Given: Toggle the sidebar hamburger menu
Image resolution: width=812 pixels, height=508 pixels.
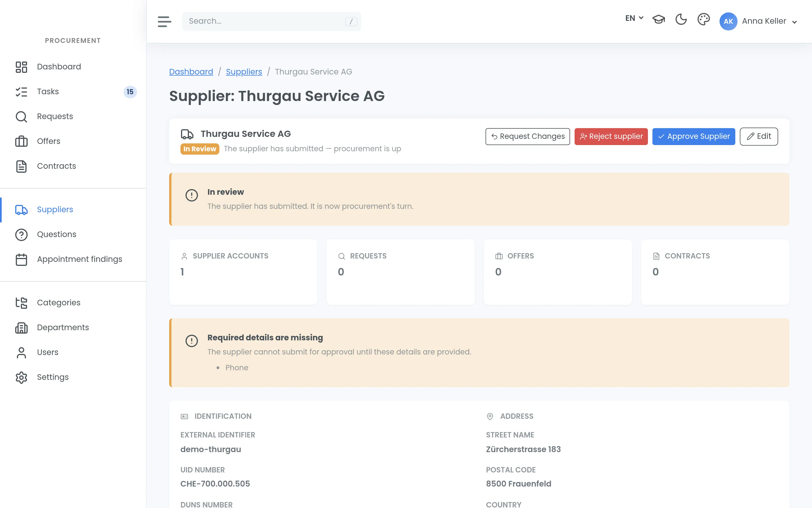Looking at the screenshot, I should (164, 21).
